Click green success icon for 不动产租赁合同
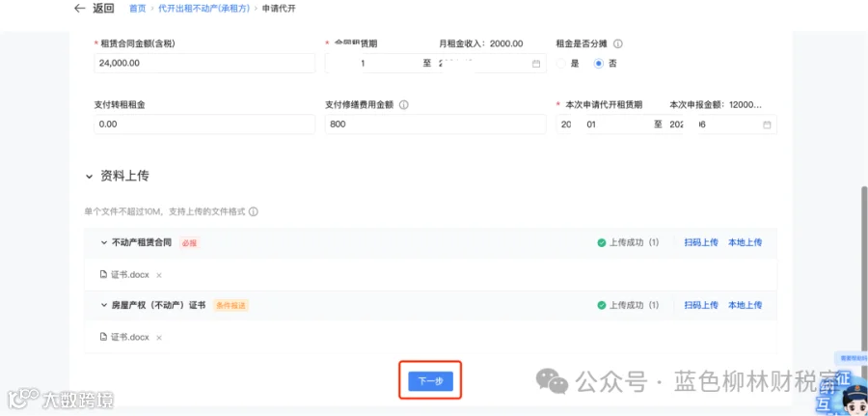This screenshot has height=416, width=868. [x=601, y=242]
